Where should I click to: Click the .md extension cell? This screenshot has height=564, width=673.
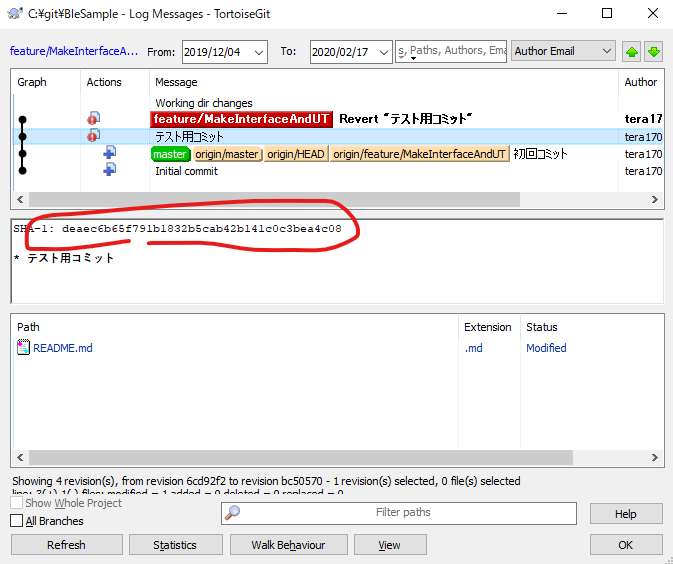pos(473,348)
